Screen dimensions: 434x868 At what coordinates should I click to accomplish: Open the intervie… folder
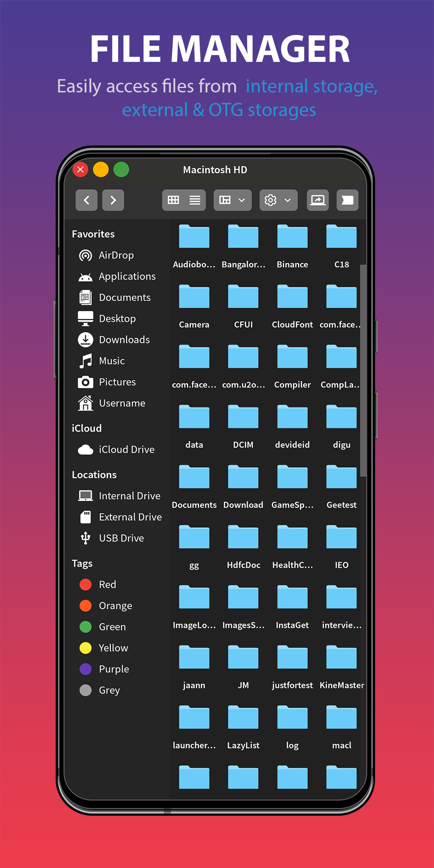pyautogui.click(x=342, y=607)
